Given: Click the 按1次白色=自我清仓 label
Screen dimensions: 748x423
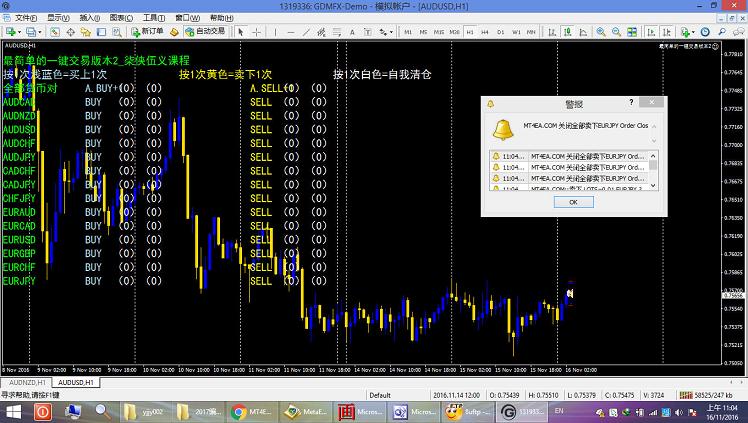Looking at the screenshot, I should (x=382, y=74).
